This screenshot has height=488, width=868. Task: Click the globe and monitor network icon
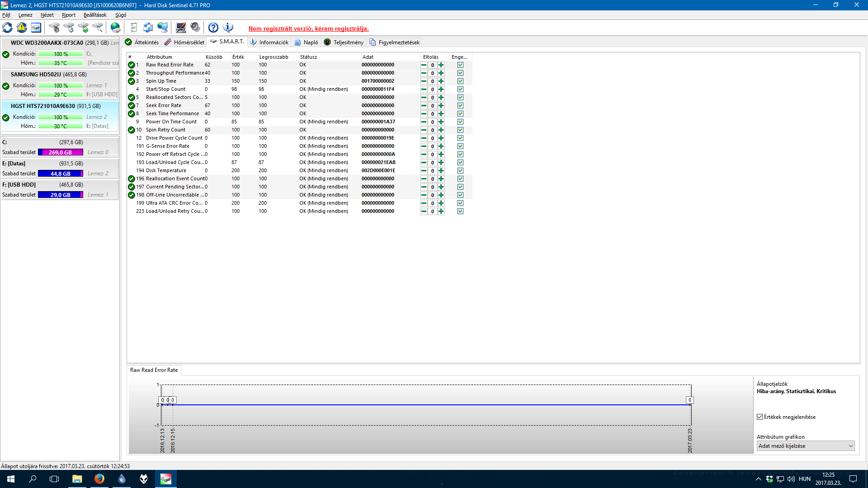pos(163,28)
